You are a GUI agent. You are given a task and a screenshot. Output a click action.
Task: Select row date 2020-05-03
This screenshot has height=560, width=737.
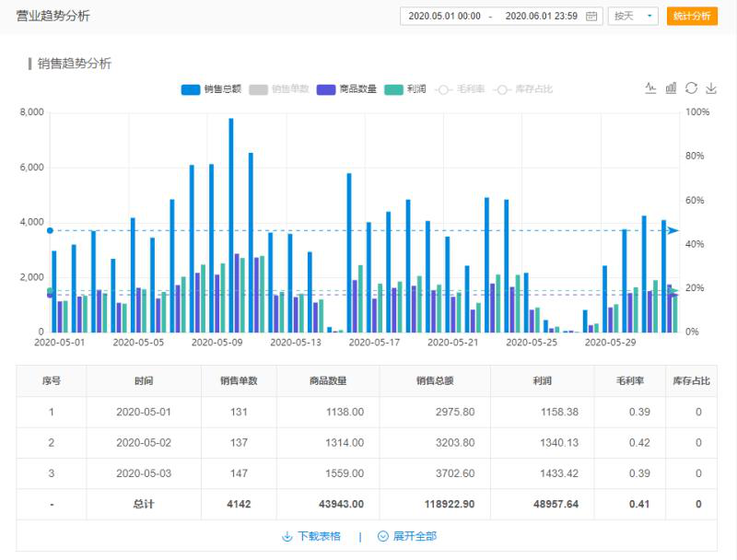coord(144,473)
